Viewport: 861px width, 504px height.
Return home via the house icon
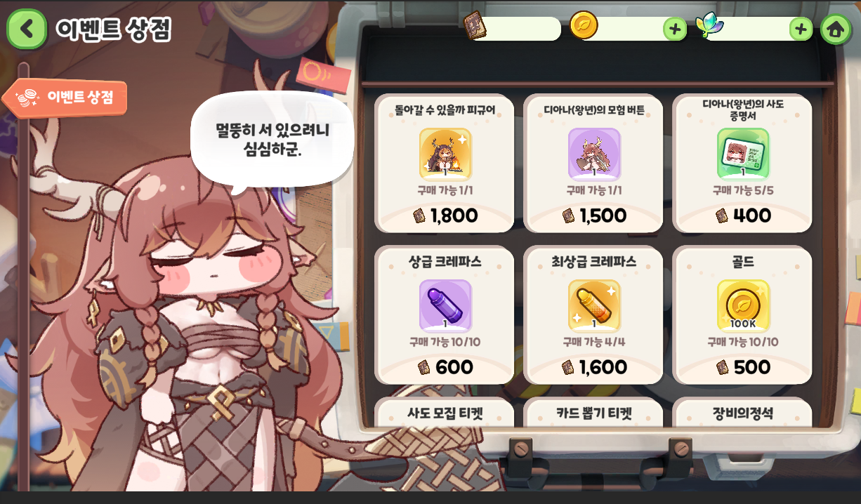[835, 29]
